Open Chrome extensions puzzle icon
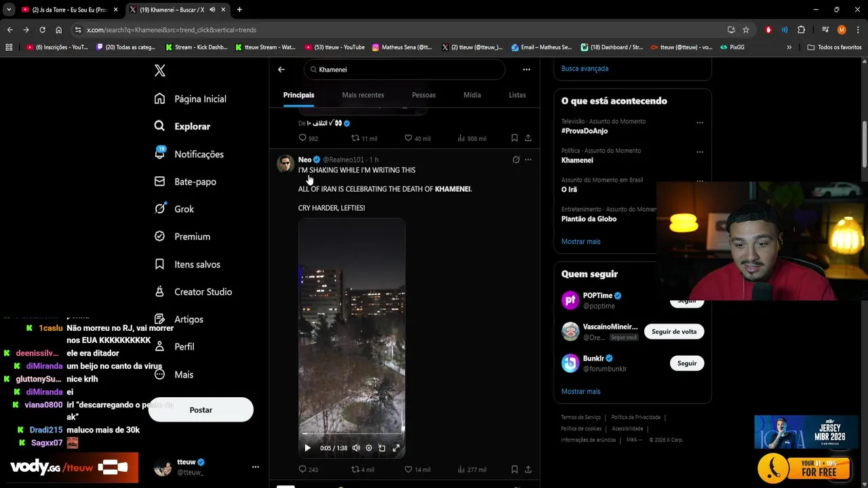868x488 pixels. pyautogui.click(x=801, y=30)
